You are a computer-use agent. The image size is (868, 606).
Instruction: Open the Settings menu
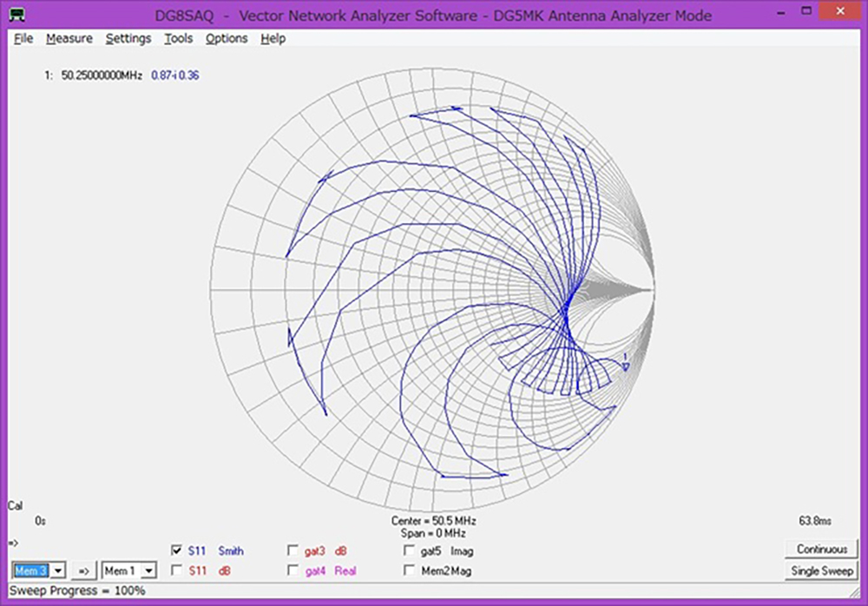(128, 38)
